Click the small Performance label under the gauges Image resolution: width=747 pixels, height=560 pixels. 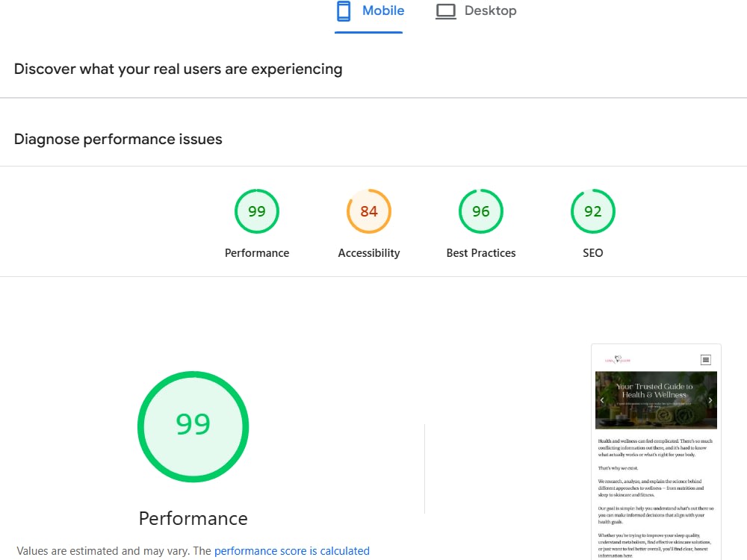point(257,253)
